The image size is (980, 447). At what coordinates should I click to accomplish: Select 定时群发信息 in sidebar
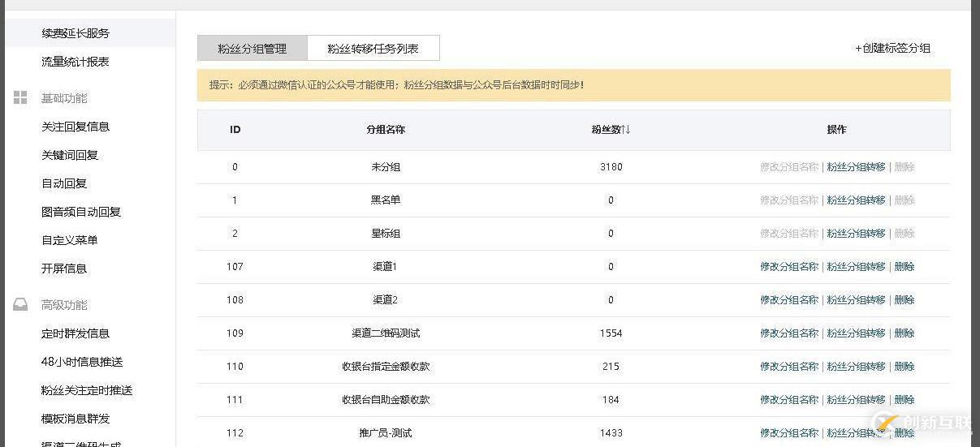pos(76,333)
